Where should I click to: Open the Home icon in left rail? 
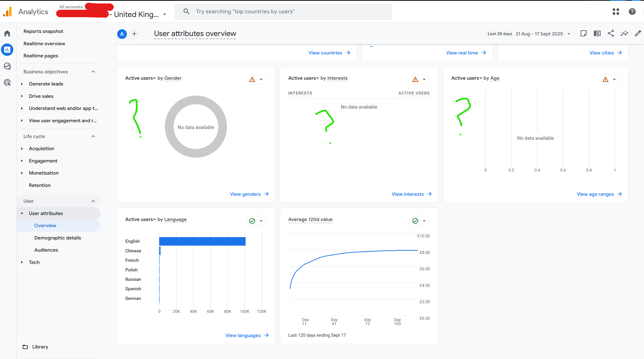tap(7, 33)
